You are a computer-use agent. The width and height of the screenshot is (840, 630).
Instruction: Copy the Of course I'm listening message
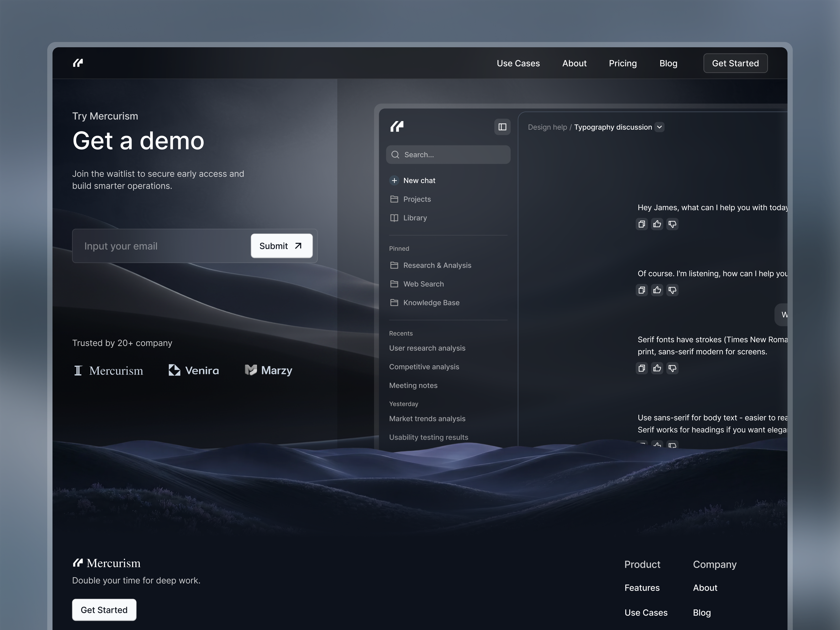point(642,290)
